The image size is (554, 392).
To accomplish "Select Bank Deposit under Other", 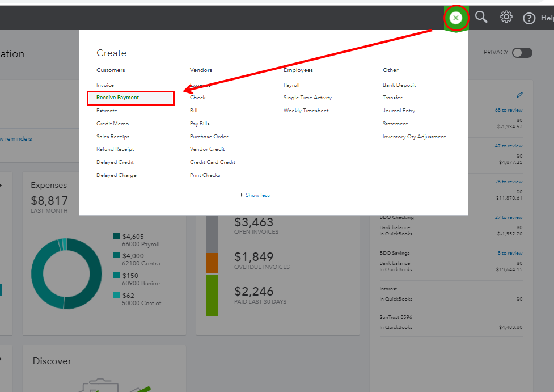I will click(x=399, y=85).
